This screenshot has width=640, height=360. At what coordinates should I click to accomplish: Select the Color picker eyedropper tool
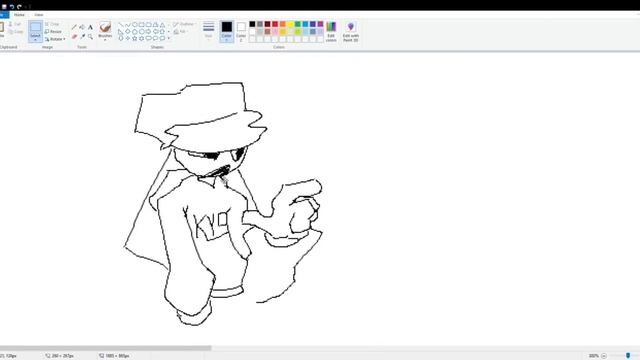click(82, 37)
